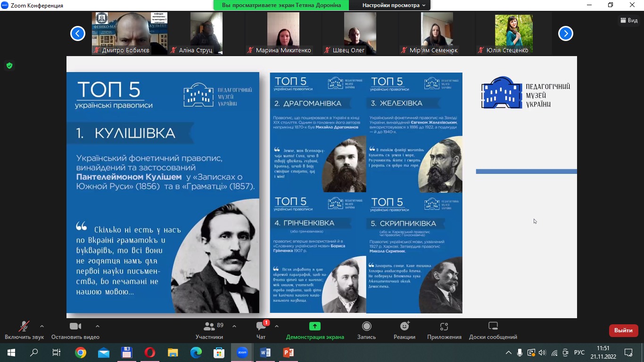Screen dimensions: 644x362
Task: Open the Чат chat panel
Action: pyautogui.click(x=261, y=330)
